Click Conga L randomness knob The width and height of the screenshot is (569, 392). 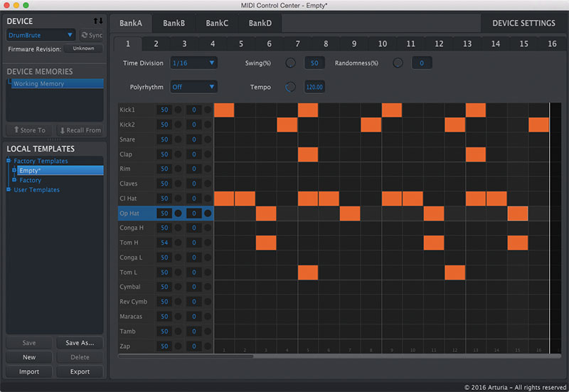(208, 258)
